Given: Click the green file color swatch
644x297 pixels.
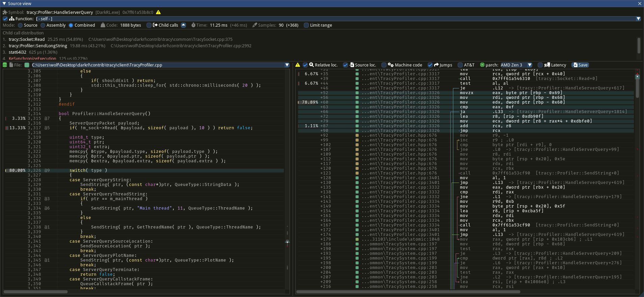Looking at the screenshot, I should point(27,65).
